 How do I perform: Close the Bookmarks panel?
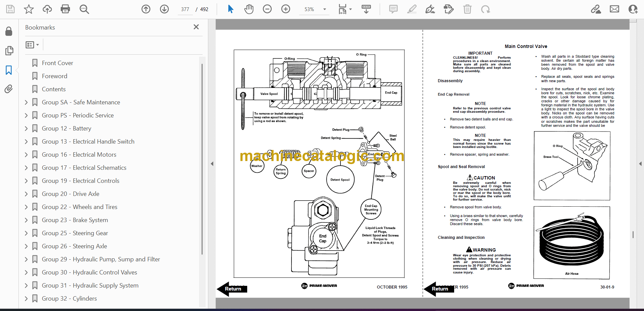(196, 27)
